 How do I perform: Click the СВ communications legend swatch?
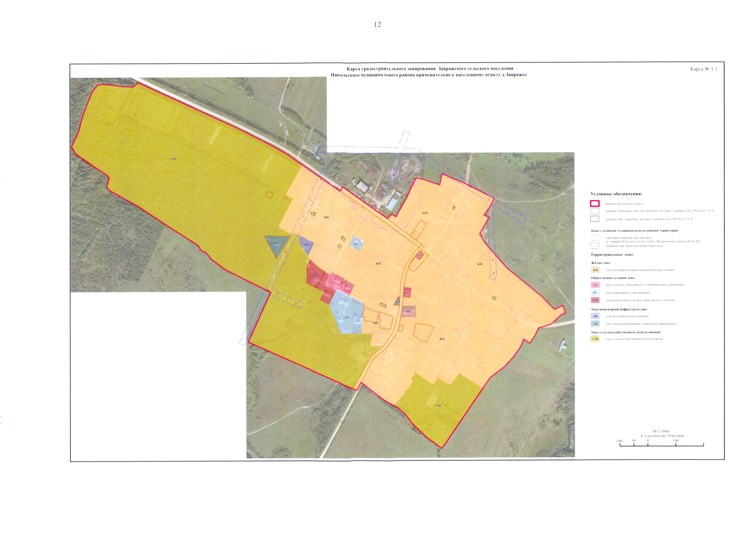pos(595,324)
